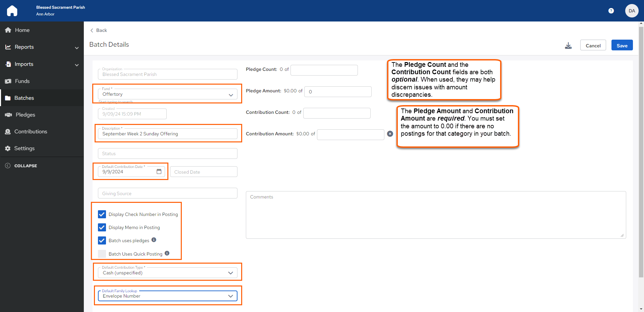Cancel editing the batch
Viewport: 644px width, 312px height.
(x=593, y=45)
